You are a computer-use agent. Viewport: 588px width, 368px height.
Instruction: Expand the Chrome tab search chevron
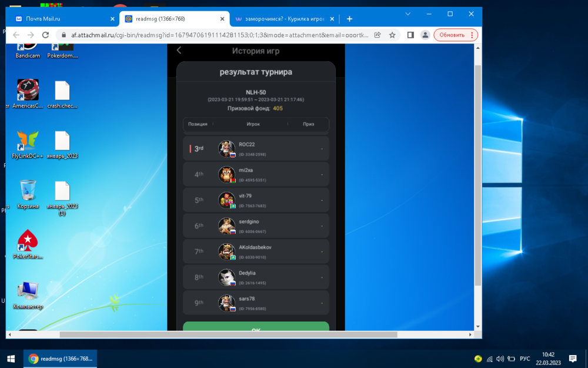(x=408, y=14)
